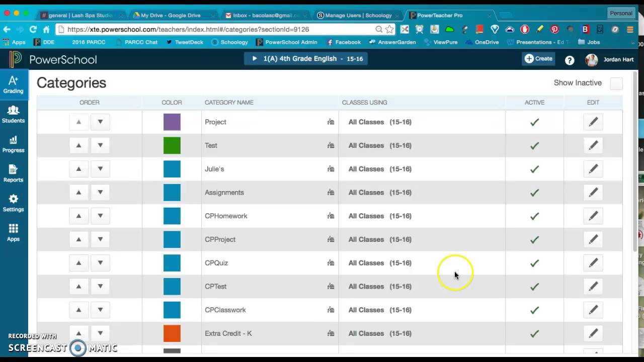Move the CPQuiz category down
The width and height of the screenshot is (644, 362).
point(100,262)
